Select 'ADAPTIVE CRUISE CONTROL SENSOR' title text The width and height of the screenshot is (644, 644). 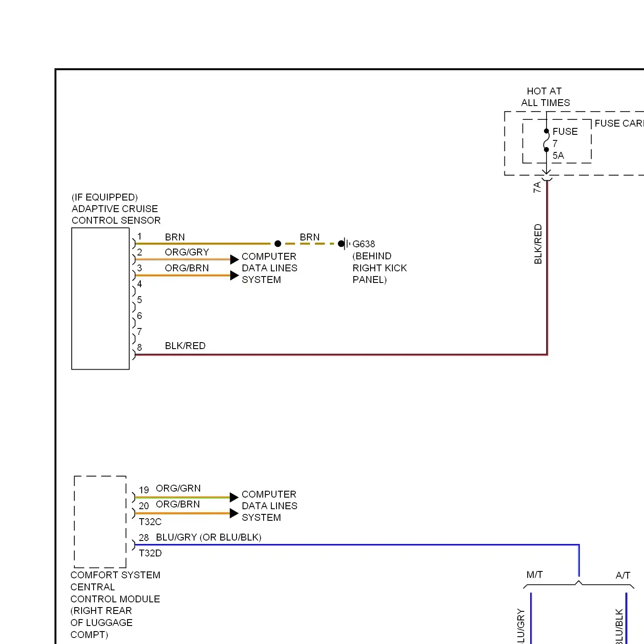116,214
